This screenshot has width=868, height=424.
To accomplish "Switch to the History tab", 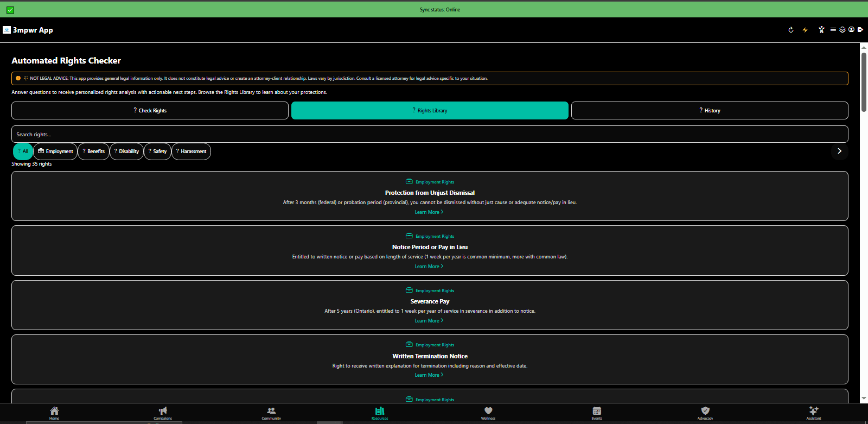I will click(x=710, y=111).
